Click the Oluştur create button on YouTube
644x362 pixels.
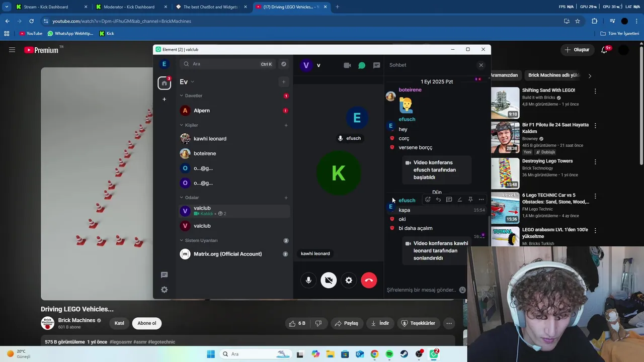(577, 50)
